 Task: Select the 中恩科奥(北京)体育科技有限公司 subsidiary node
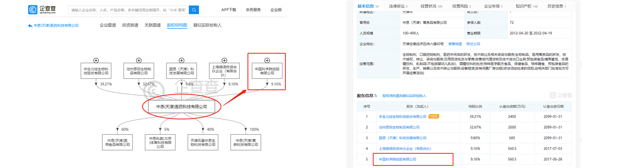click(x=160, y=142)
